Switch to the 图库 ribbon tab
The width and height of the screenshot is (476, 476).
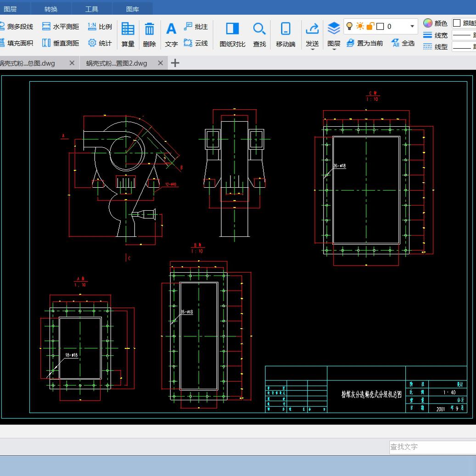133,9
